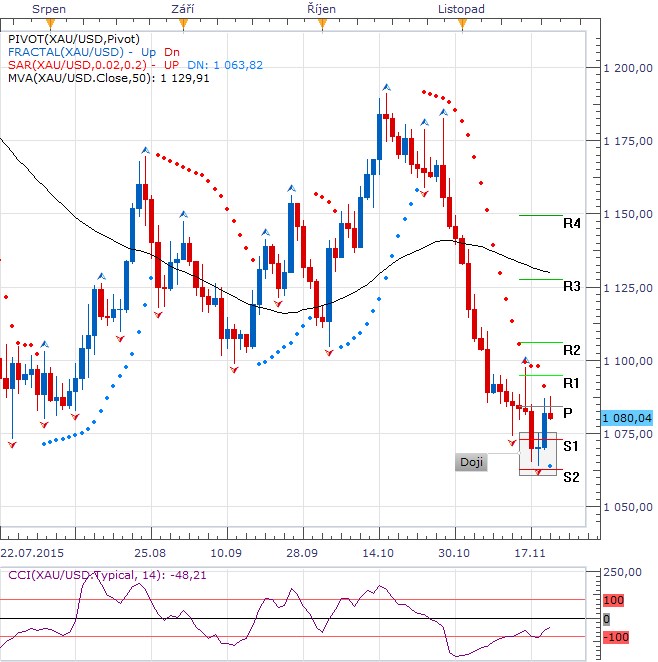Click the blue SAR dot inside Doji box
Screen dimensions: 658x662
550,466
